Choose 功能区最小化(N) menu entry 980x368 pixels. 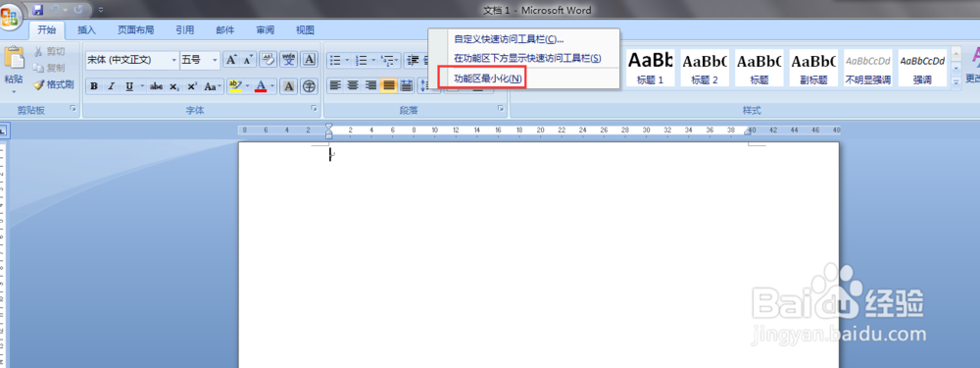(523, 79)
